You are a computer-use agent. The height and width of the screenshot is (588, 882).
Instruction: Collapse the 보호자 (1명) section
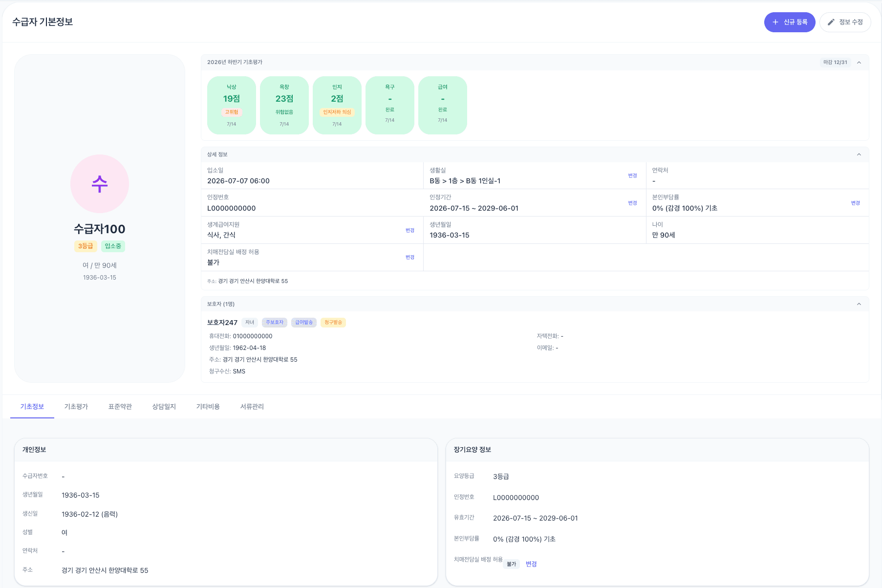coord(859,304)
